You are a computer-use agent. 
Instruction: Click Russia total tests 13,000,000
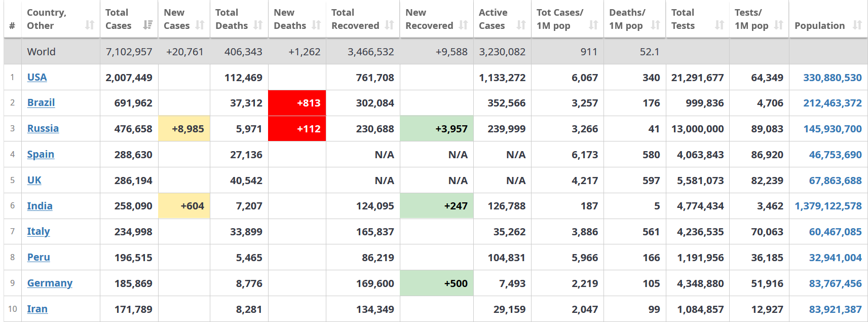tap(697, 129)
